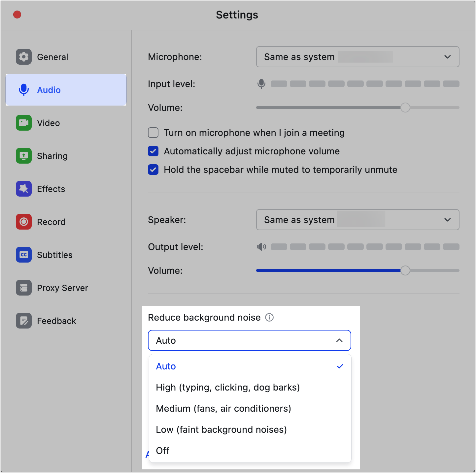
Task: Expand the Speaker device dropdown
Action: (357, 220)
